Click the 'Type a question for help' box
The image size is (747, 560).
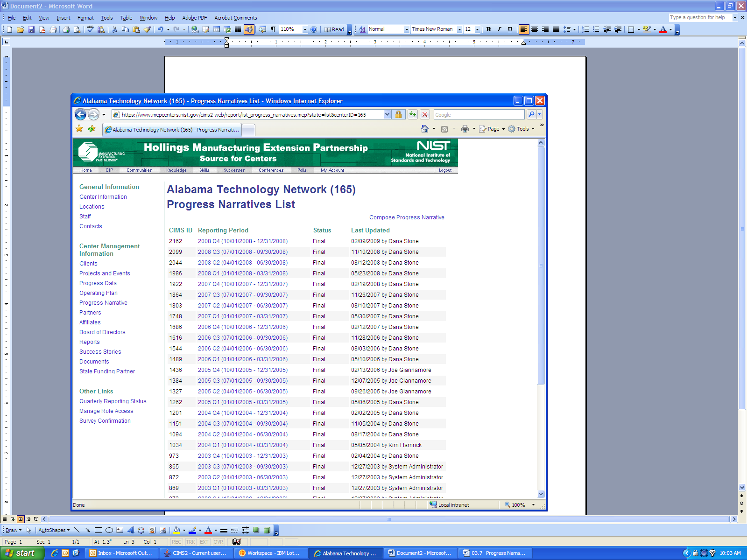700,18
